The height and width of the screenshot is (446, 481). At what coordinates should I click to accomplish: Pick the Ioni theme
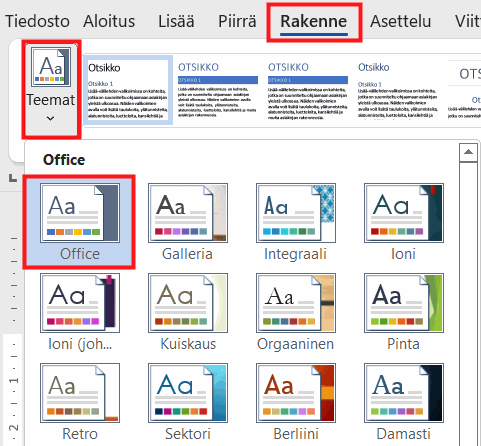pyautogui.click(x=404, y=222)
